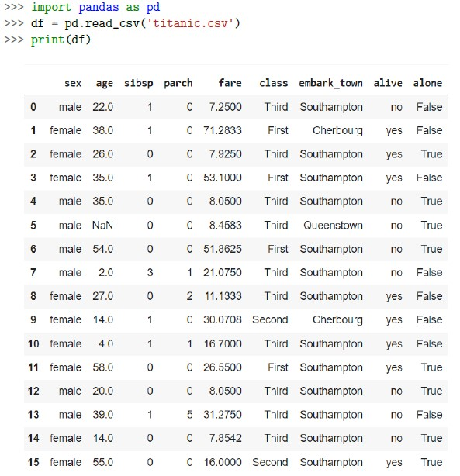Click parch value 2 in row 8
This screenshot has height=476, width=460.
click(189, 296)
